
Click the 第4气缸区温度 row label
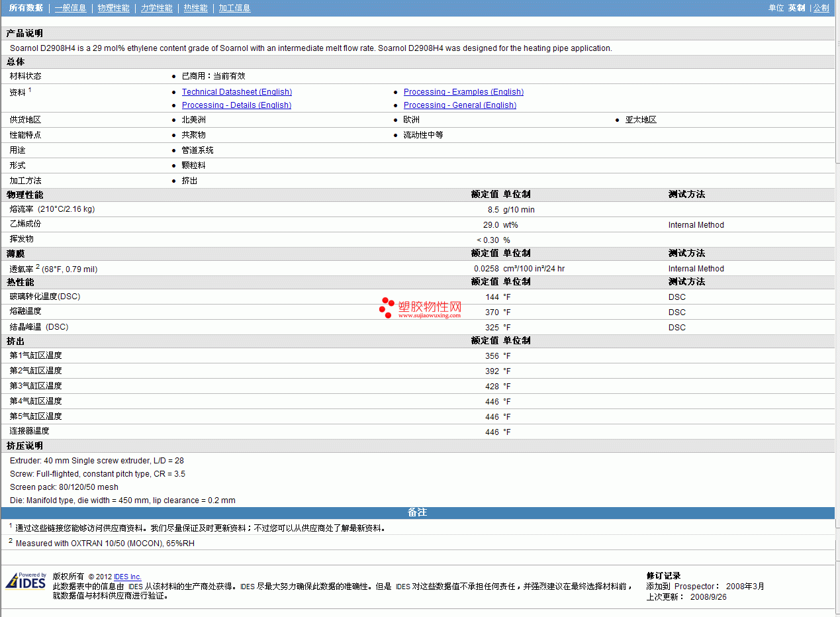(36, 401)
